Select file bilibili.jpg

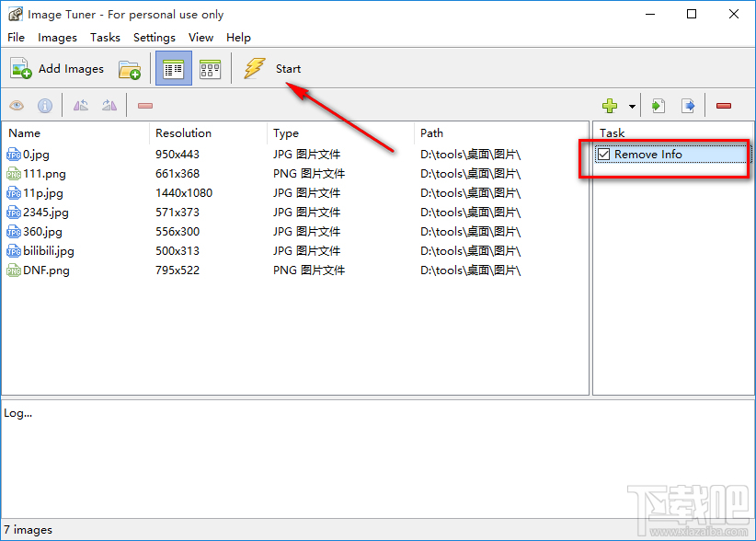[x=48, y=251]
